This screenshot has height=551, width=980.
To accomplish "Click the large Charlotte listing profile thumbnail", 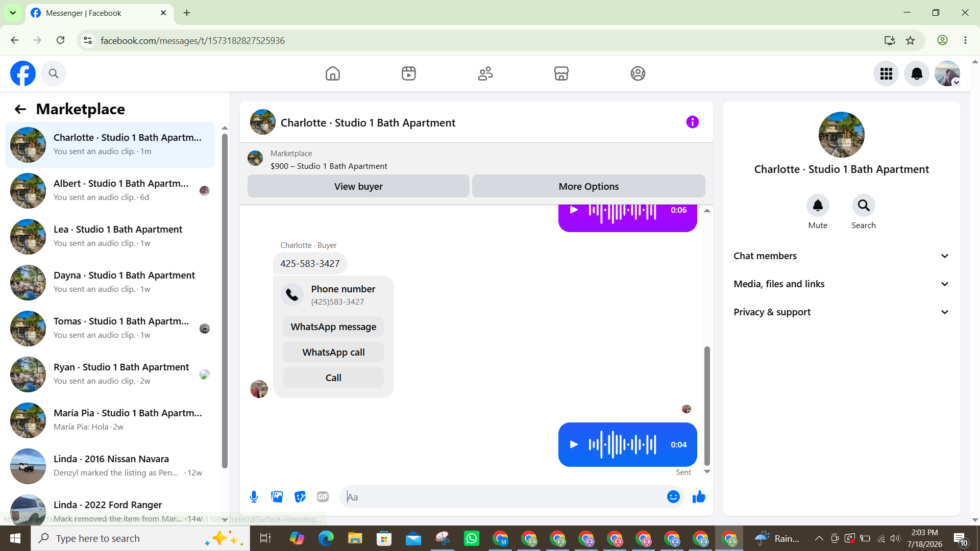I will coord(841,135).
